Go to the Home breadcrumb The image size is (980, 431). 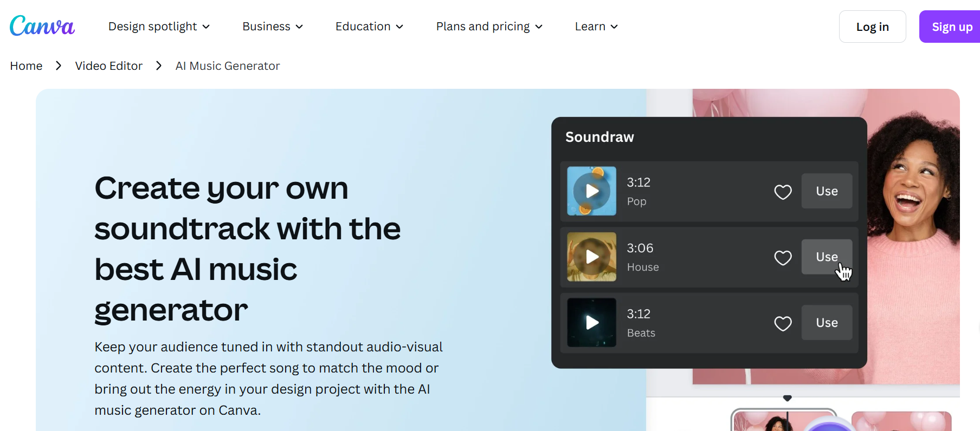[26, 66]
